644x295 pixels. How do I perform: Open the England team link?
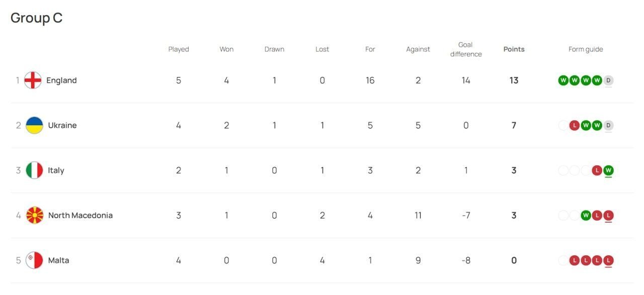pos(61,80)
